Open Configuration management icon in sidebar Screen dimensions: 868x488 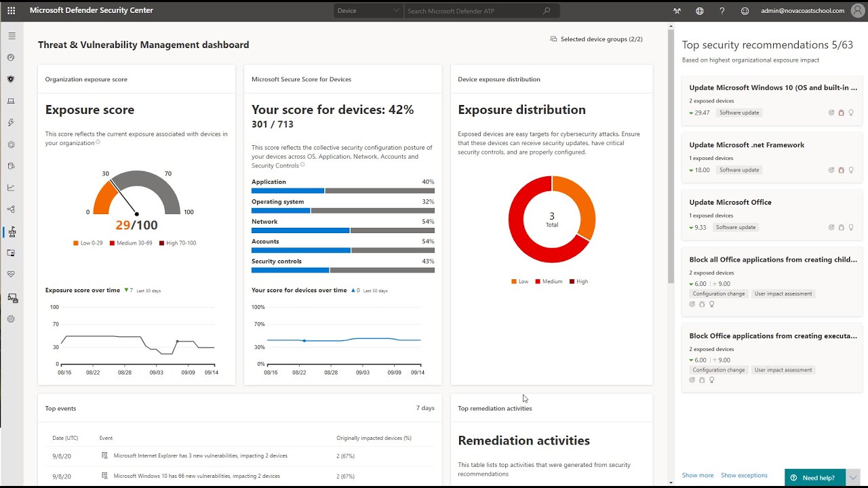click(12, 298)
